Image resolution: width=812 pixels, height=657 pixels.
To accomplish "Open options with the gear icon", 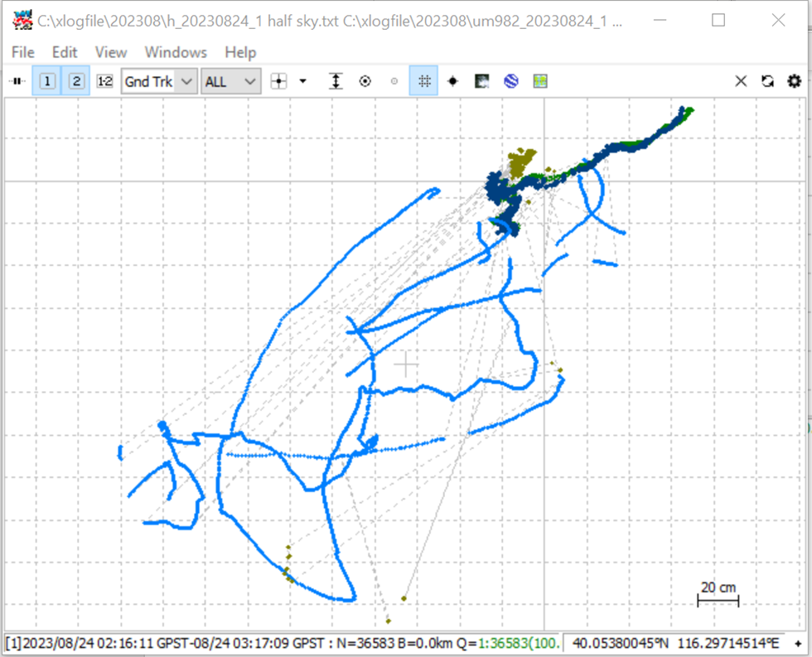I will [x=795, y=81].
